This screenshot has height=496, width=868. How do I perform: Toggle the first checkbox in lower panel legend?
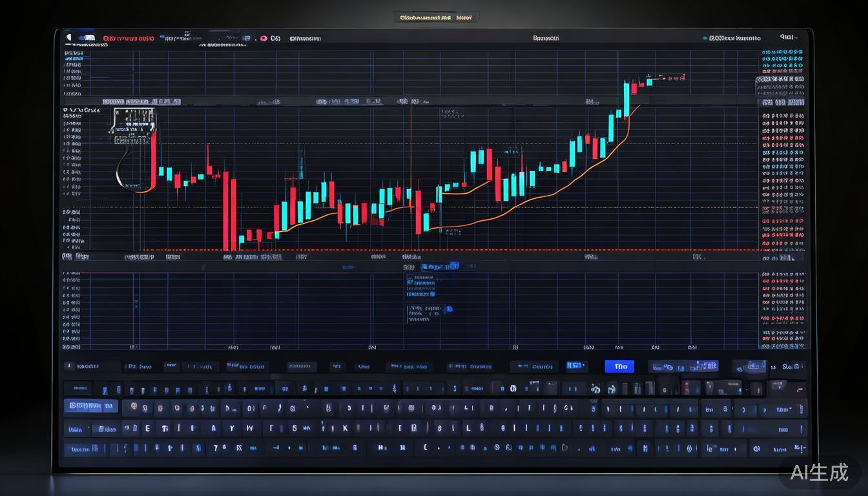[409, 276]
